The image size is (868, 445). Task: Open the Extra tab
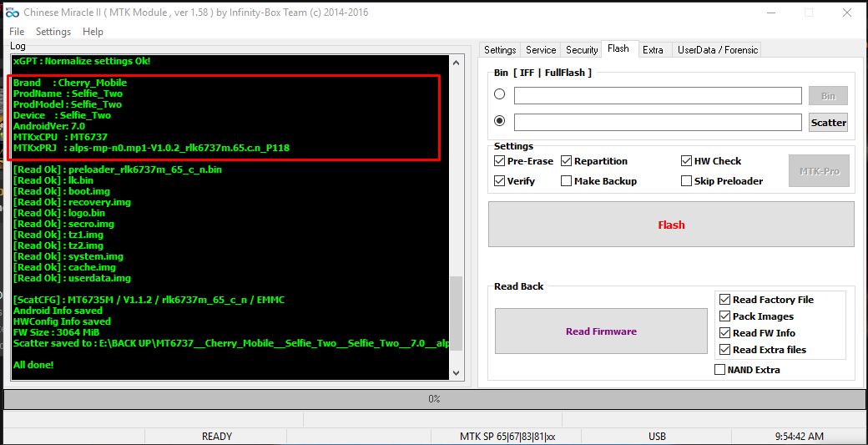pos(653,50)
